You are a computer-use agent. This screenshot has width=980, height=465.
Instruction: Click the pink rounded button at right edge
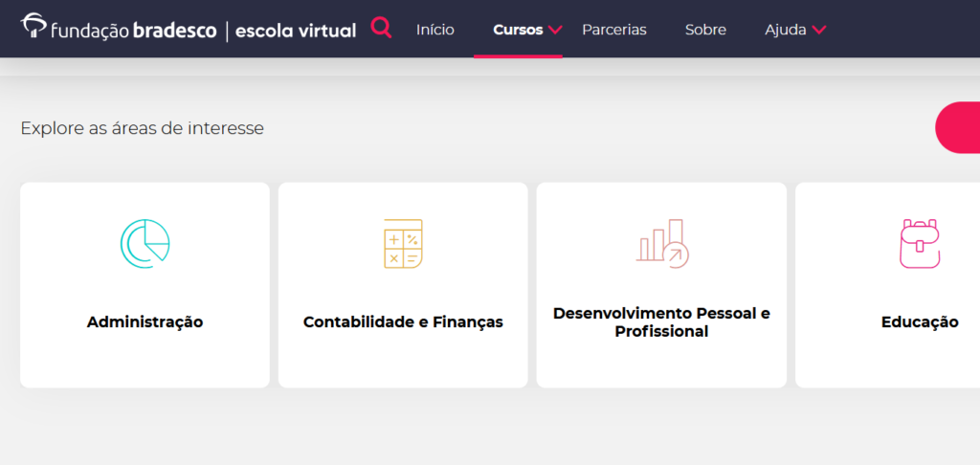point(957,127)
